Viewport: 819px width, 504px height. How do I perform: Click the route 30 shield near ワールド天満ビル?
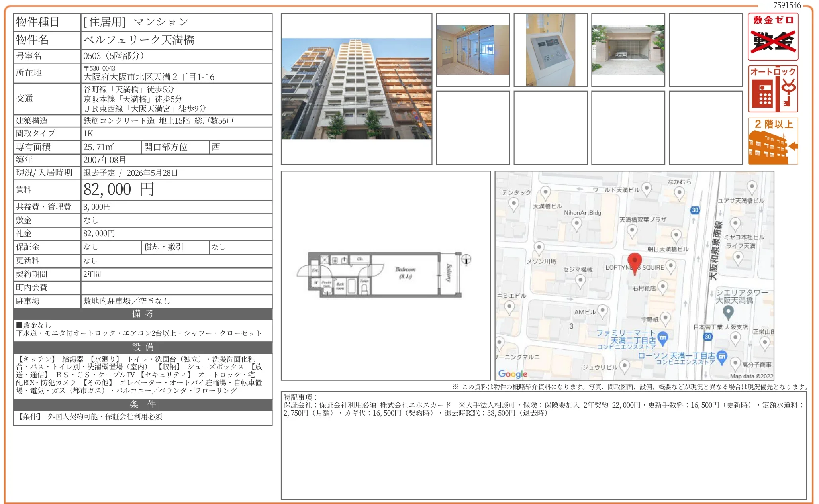(x=695, y=210)
